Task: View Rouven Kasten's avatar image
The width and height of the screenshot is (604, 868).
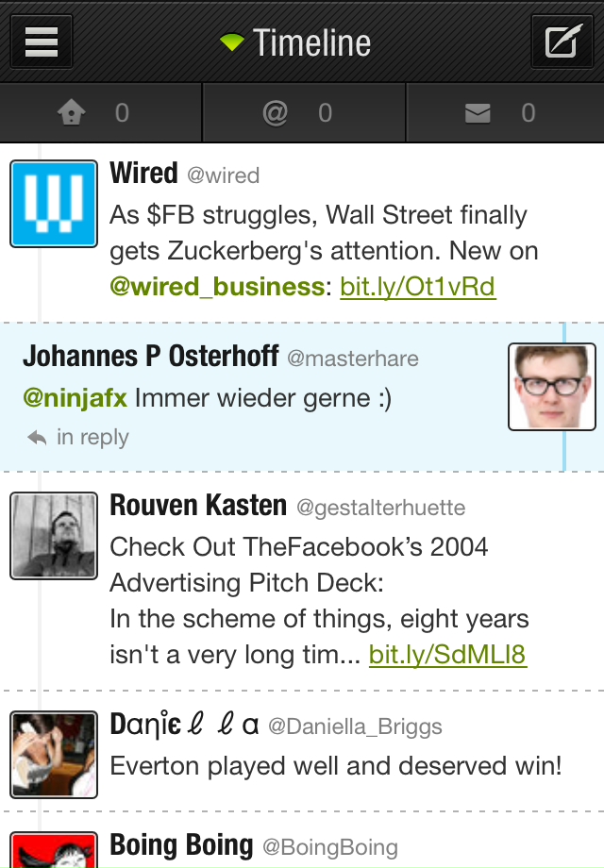Action: (x=54, y=536)
